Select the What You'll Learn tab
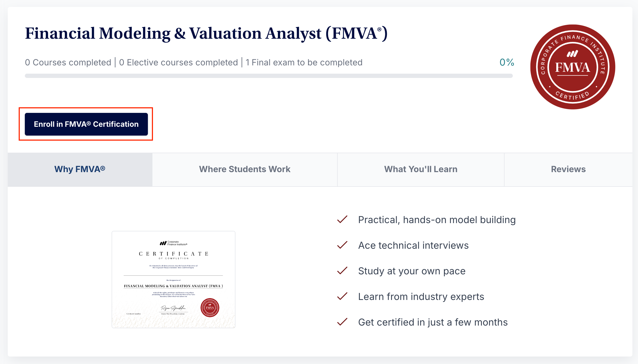This screenshot has width=638, height=364. pos(421,169)
